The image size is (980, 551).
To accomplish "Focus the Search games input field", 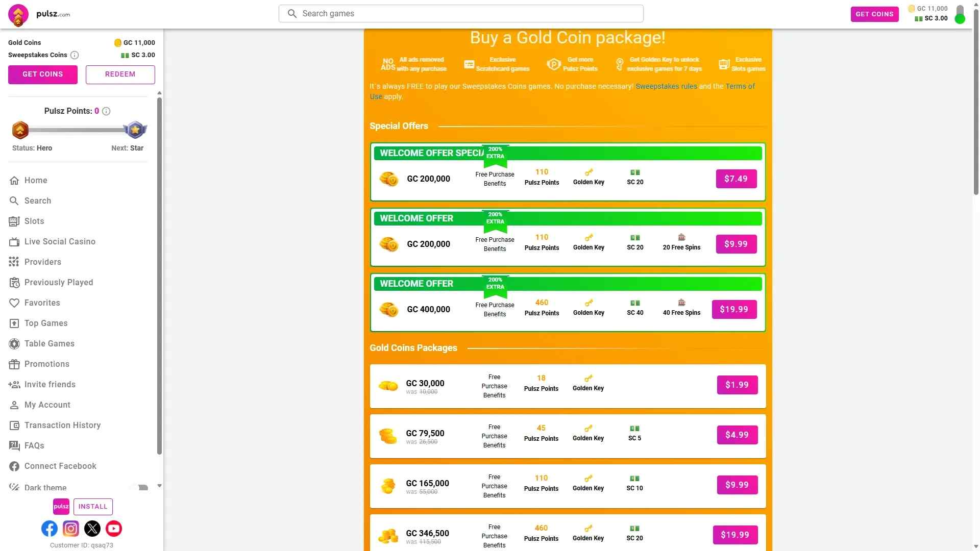I will point(461,14).
